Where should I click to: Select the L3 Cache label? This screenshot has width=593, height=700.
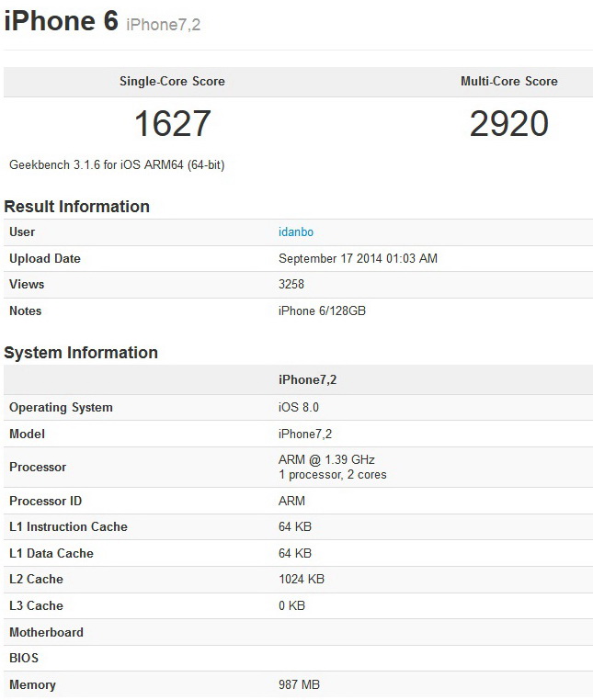click(36, 605)
